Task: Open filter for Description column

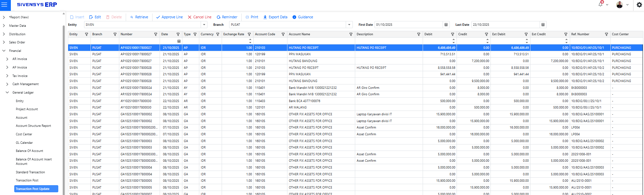Action: pyautogui.click(x=419, y=34)
